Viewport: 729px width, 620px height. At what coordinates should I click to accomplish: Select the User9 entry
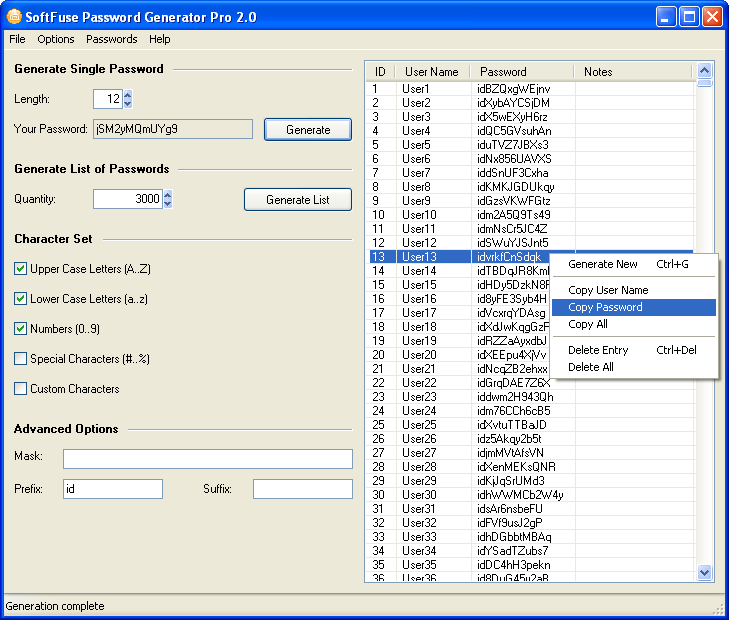530,201
